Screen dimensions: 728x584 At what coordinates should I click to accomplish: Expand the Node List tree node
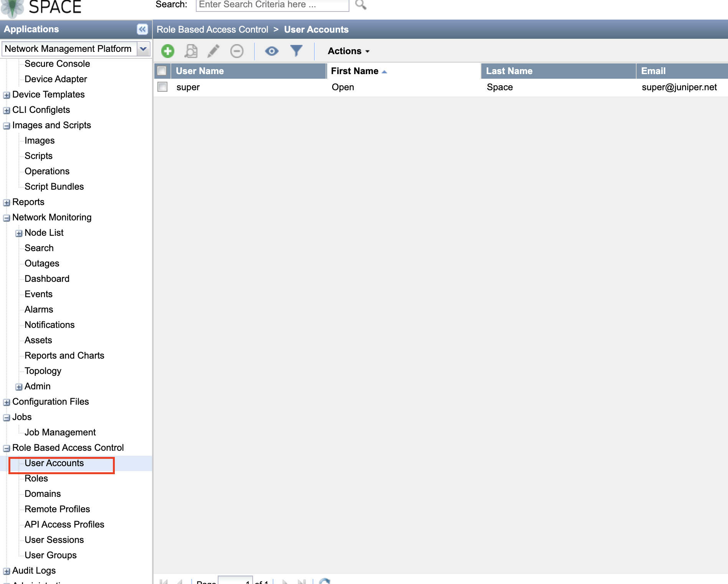19,233
